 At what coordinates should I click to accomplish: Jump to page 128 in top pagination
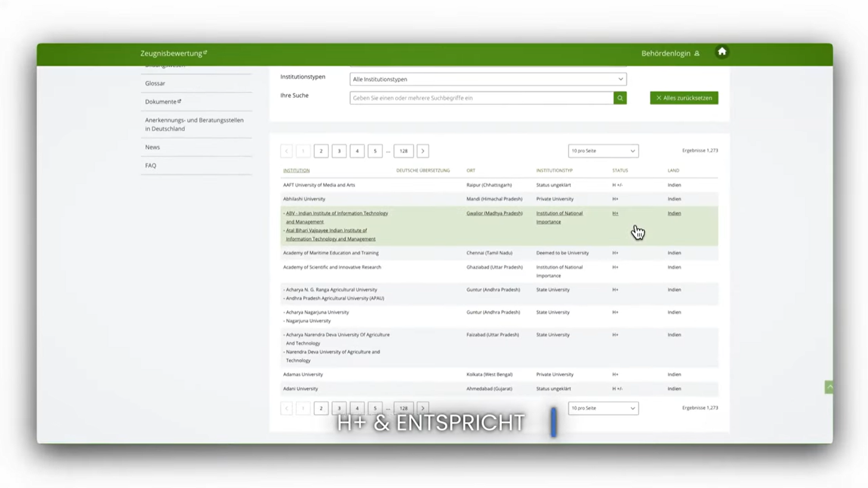[403, 151]
